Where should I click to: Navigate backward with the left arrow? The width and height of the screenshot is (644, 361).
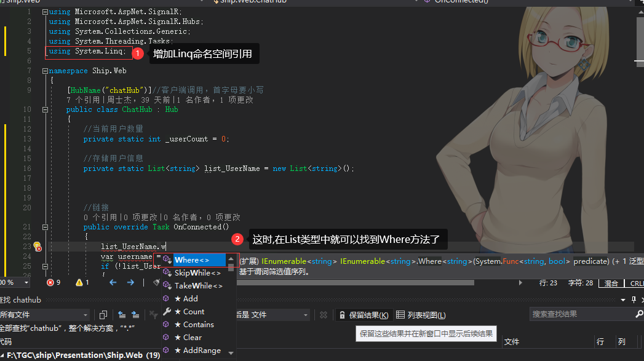coord(113,282)
